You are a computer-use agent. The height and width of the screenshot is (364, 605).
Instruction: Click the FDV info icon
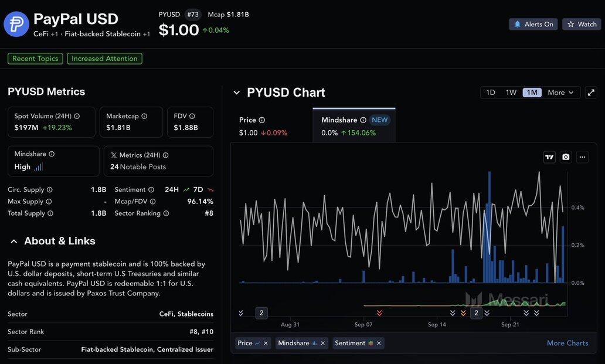coord(192,116)
